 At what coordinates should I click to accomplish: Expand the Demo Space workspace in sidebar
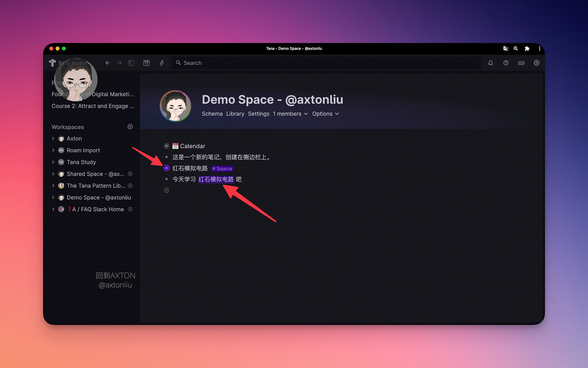(53, 198)
